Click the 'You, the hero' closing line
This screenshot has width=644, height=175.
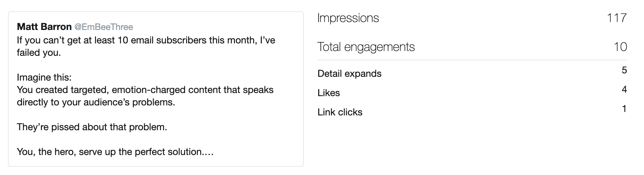115,152
